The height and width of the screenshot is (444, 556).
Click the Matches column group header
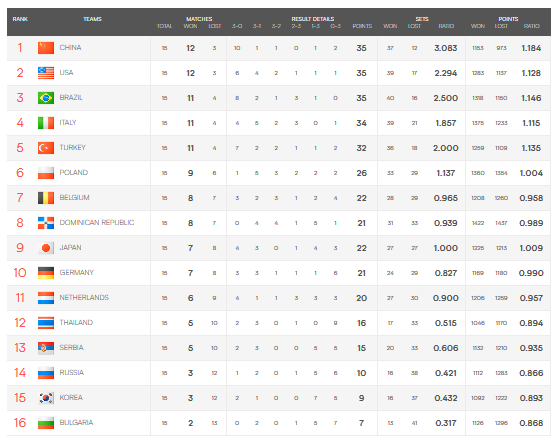(x=199, y=19)
